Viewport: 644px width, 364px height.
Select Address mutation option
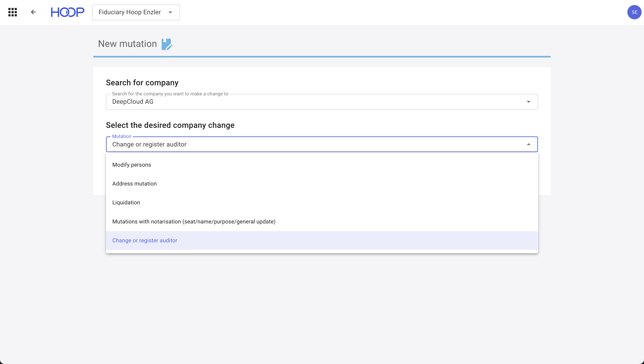pyautogui.click(x=134, y=184)
